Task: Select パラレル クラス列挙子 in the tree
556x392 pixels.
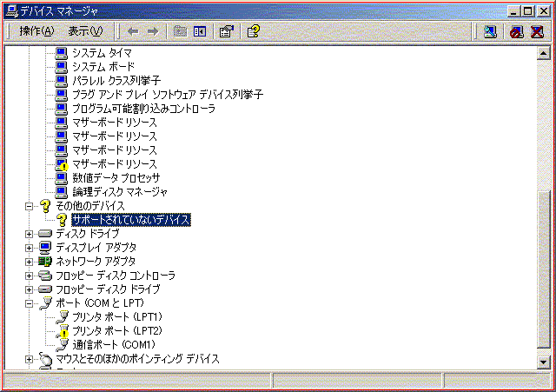Action: (116, 81)
